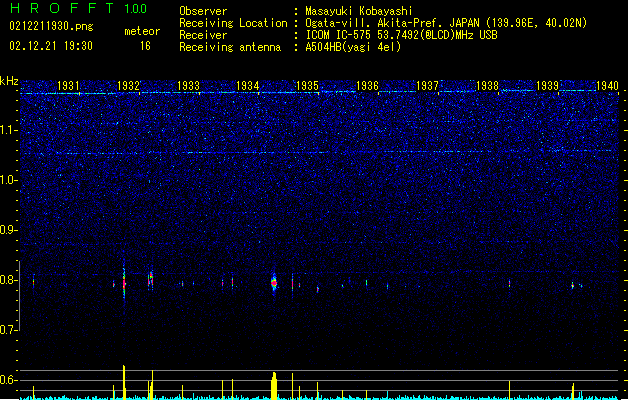Image resolution: width=629 pixels, height=400 pixels.
Task: Click the 1931 time marker label
Action: [68, 86]
